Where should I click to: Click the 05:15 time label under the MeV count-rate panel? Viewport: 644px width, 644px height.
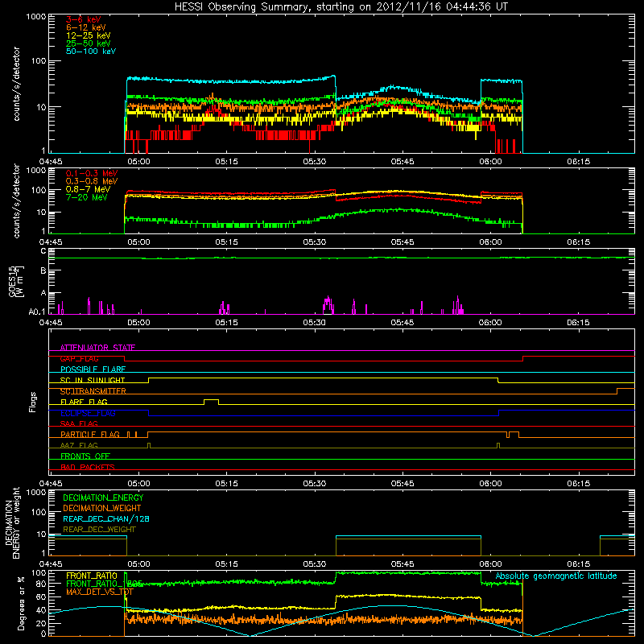point(227,242)
